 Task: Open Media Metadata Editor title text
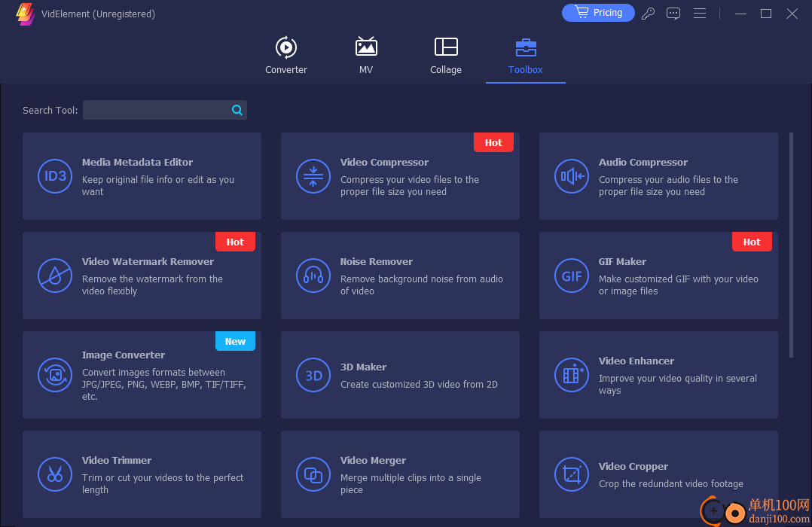[137, 162]
